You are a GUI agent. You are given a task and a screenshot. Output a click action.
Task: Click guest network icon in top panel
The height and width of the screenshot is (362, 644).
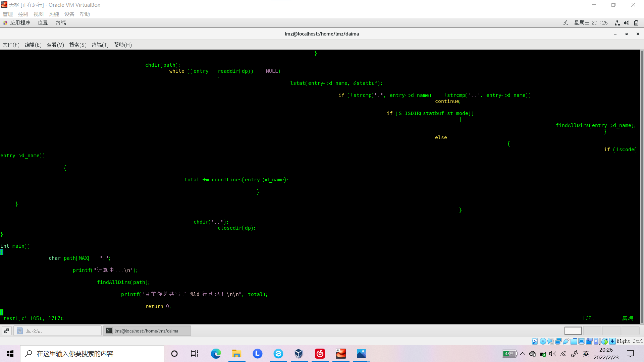click(617, 23)
